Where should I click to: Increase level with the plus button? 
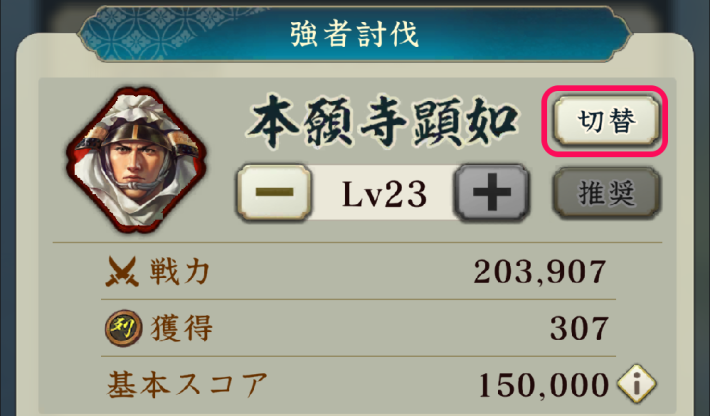pyautogui.click(x=492, y=192)
